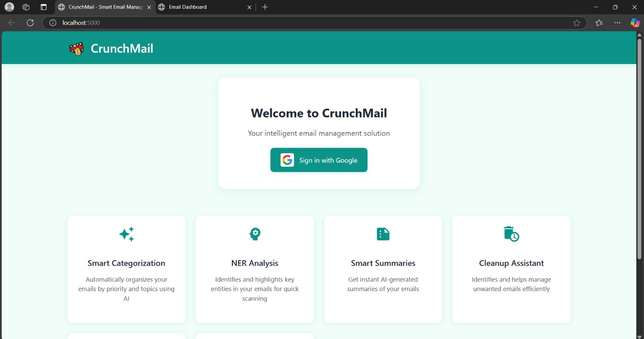Open the Favorites list icon

599,23
